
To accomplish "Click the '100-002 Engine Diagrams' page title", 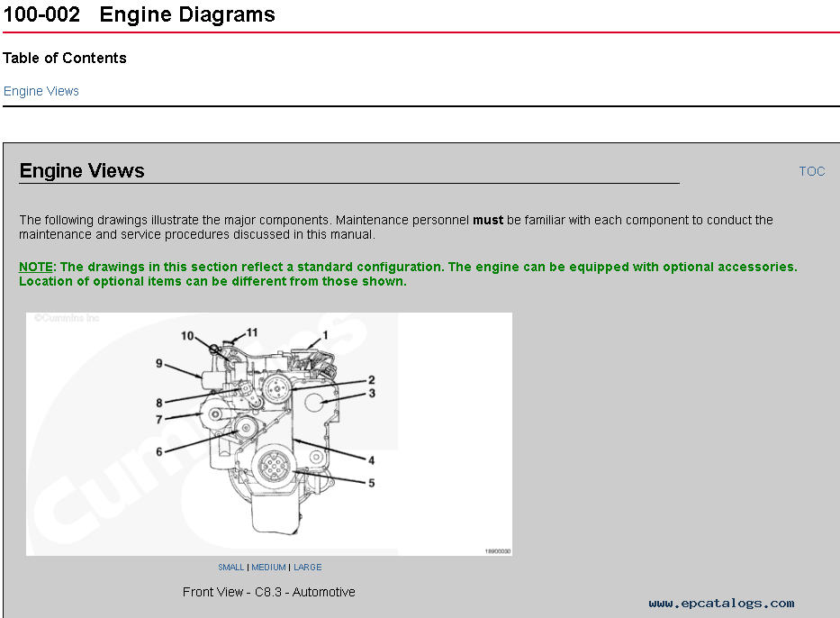I will pyautogui.click(x=140, y=14).
